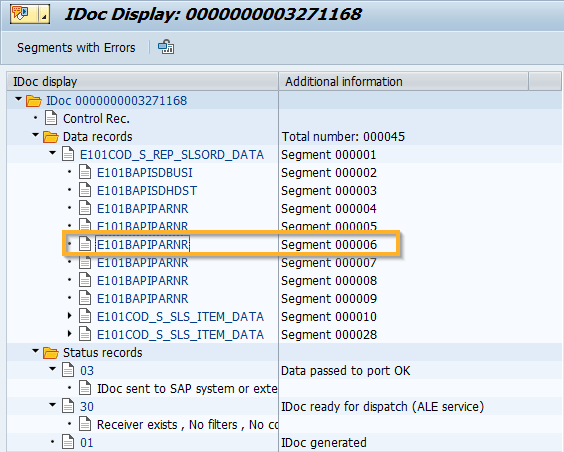Open segment E101BAPISDHDST

147,191
